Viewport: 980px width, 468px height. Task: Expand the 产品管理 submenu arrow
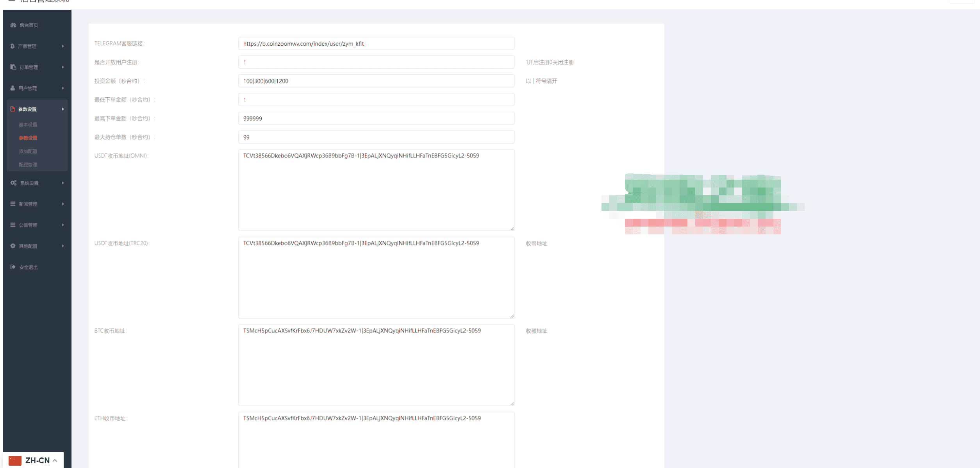[63, 46]
